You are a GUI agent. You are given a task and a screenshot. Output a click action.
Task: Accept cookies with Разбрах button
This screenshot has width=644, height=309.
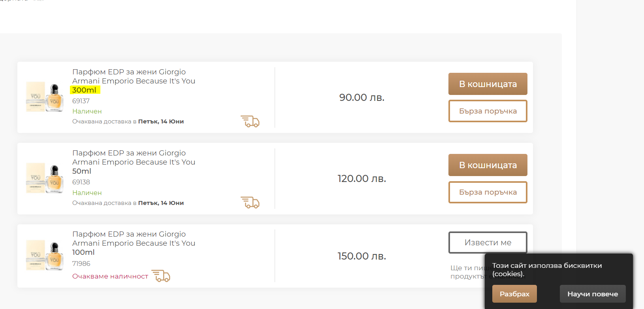point(514,294)
